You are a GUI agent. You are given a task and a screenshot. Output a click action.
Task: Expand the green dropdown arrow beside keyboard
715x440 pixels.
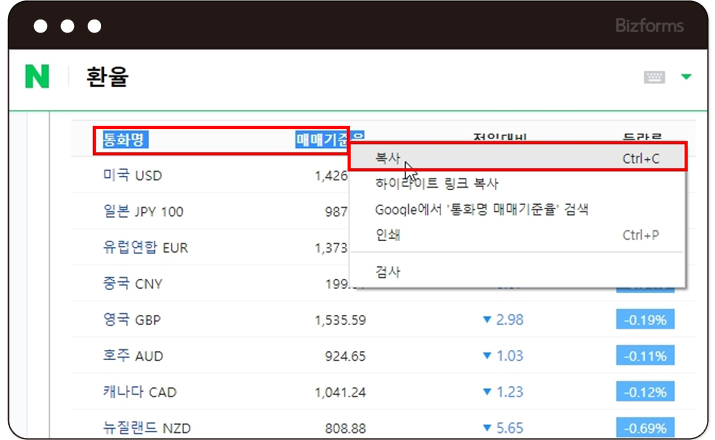686,77
